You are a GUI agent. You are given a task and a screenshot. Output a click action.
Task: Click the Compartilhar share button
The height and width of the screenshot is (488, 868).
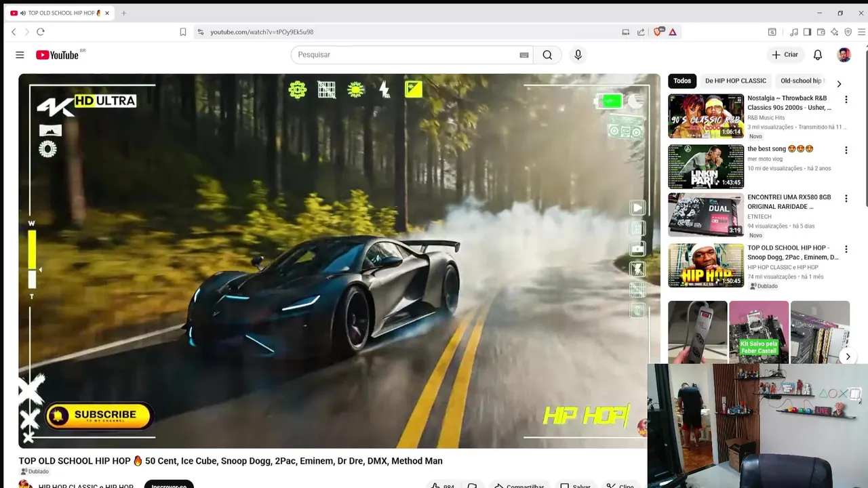[x=518, y=485]
